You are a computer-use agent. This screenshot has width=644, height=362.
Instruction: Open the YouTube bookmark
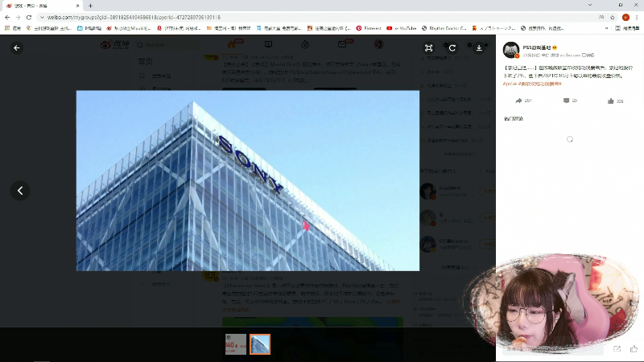(x=401, y=28)
